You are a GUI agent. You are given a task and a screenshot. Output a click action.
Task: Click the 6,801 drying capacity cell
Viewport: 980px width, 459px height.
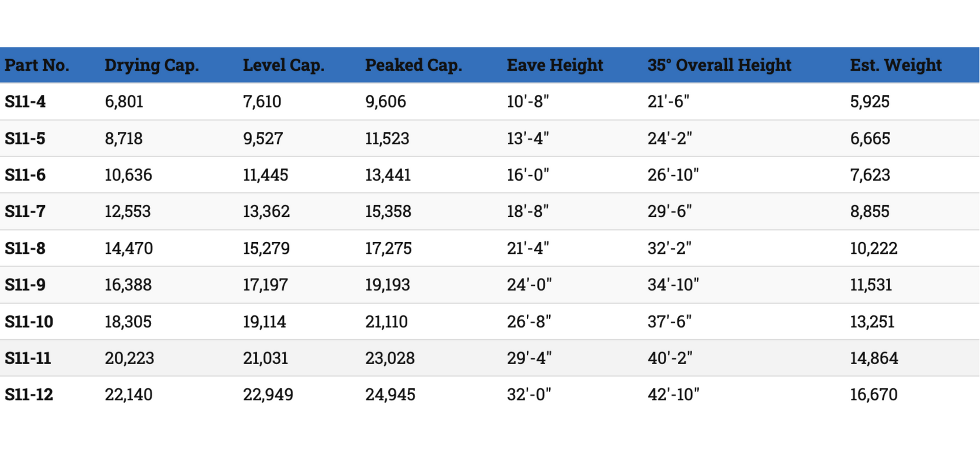(124, 101)
